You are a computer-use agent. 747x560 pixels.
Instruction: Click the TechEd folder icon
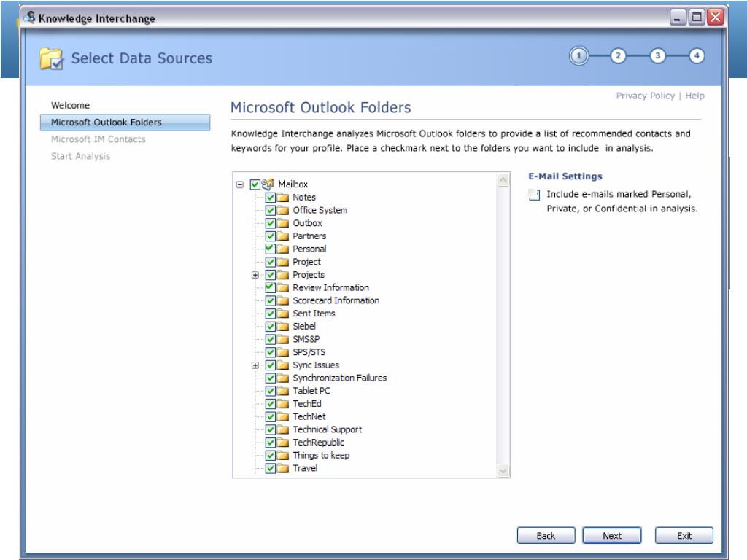point(283,404)
